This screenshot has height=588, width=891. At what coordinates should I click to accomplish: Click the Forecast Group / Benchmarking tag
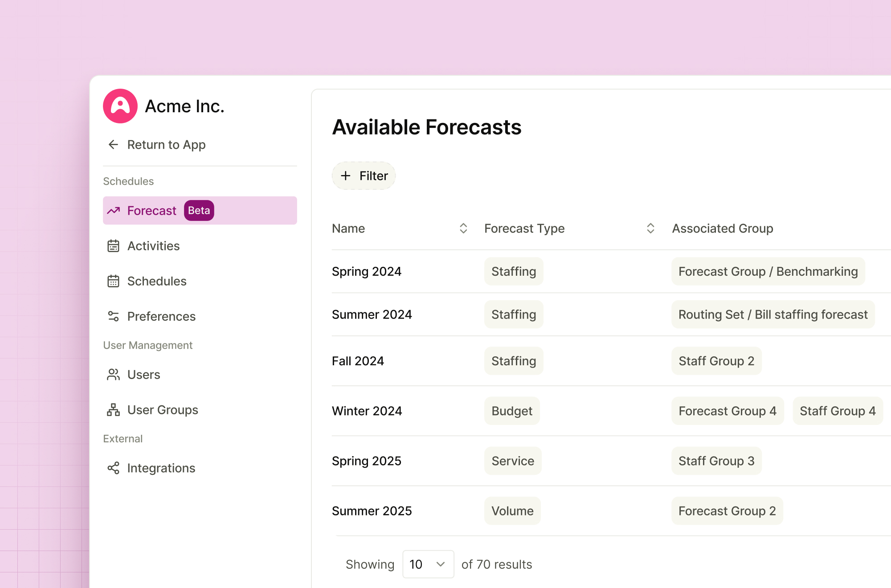click(768, 271)
